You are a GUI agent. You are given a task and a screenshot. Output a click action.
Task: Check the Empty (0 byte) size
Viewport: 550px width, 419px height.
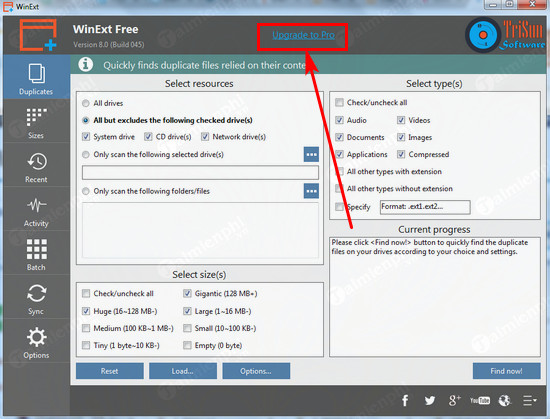click(187, 345)
